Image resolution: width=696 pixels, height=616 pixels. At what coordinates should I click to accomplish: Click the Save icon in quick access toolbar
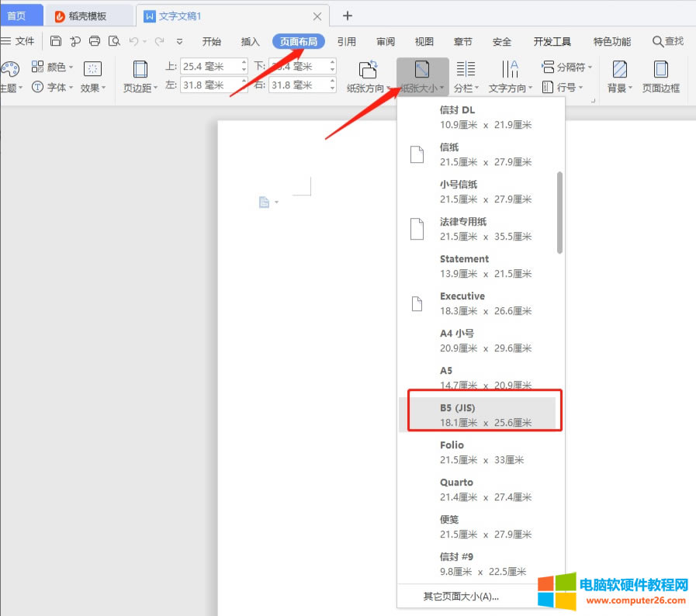55,41
